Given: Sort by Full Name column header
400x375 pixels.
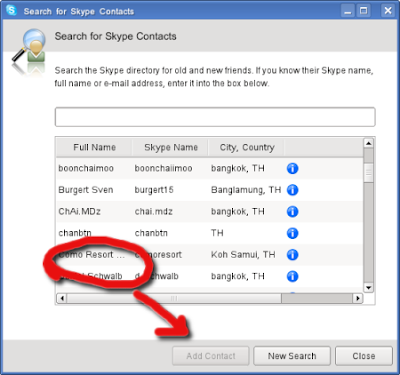Looking at the screenshot, I should point(94,147).
